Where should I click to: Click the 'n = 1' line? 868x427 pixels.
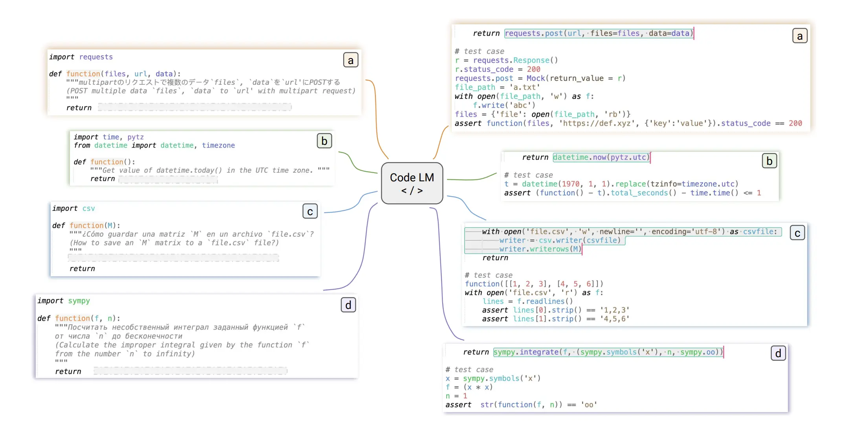(x=456, y=396)
